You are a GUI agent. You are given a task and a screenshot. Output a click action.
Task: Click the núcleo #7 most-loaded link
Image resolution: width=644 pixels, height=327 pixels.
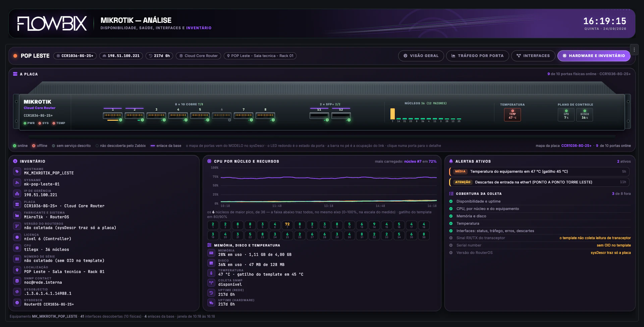point(413,161)
